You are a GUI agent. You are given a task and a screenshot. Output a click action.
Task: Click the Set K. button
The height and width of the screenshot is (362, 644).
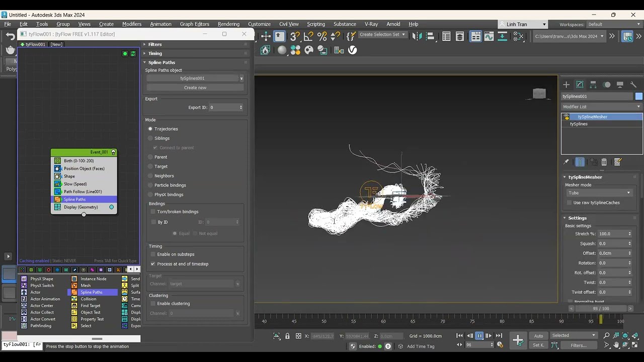pyautogui.click(x=538, y=345)
